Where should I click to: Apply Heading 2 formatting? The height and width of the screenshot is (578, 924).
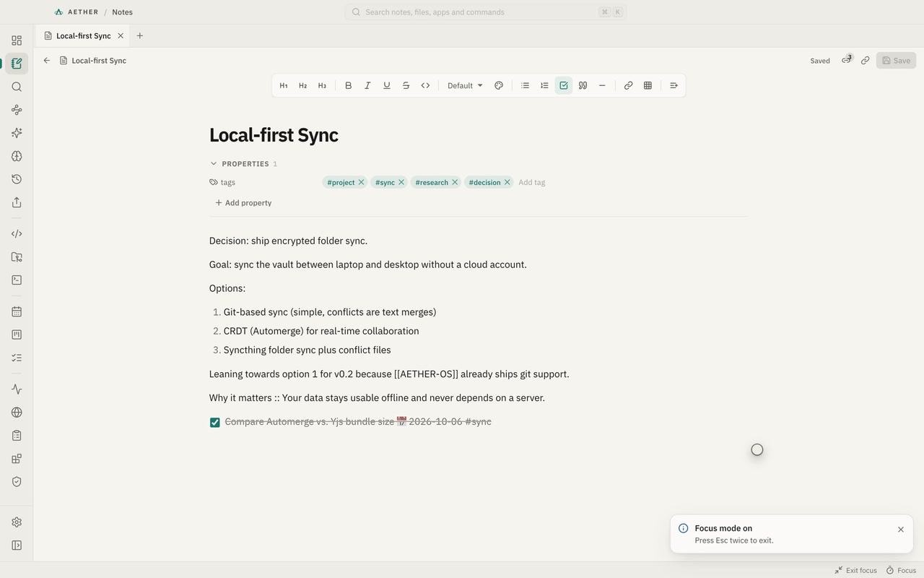pos(302,85)
